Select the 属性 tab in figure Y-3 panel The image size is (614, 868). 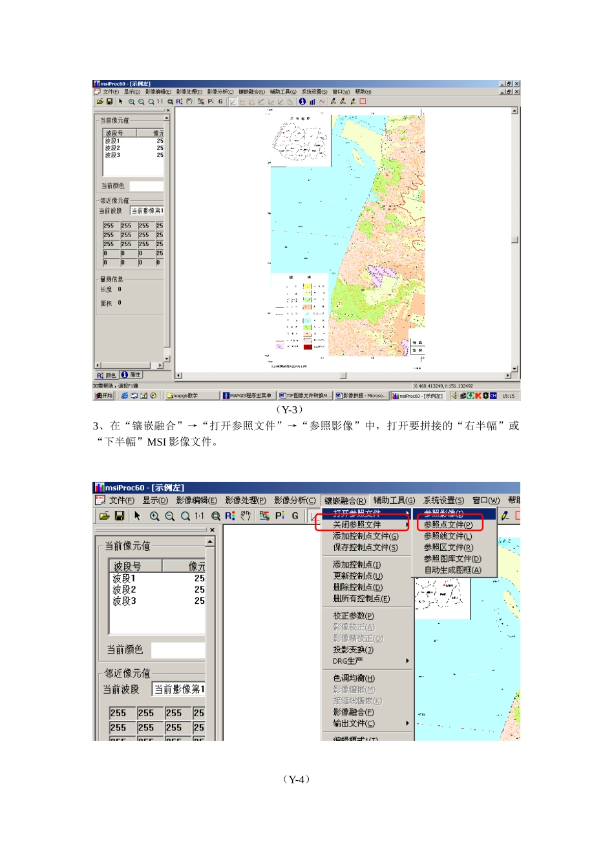[x=131, y=375]
